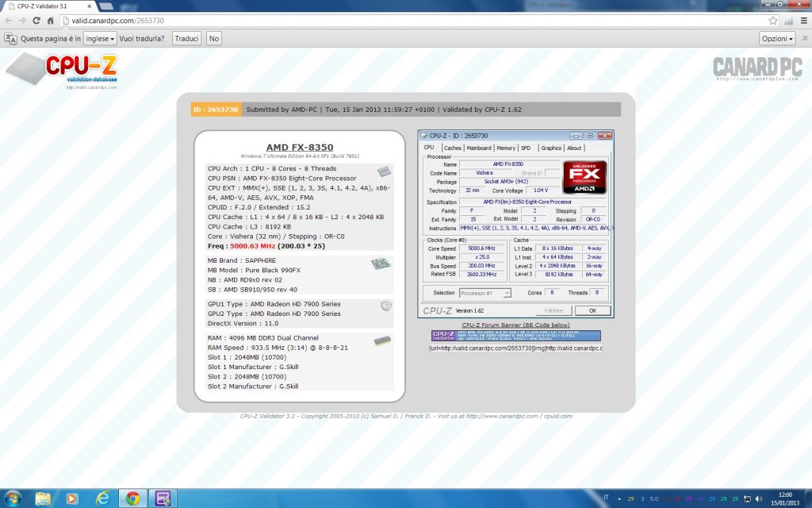The height and width of the screenshot is (508, 812).
Task: Click the GPU icon beside GPU1 Type
Action: tap(386, 306)
